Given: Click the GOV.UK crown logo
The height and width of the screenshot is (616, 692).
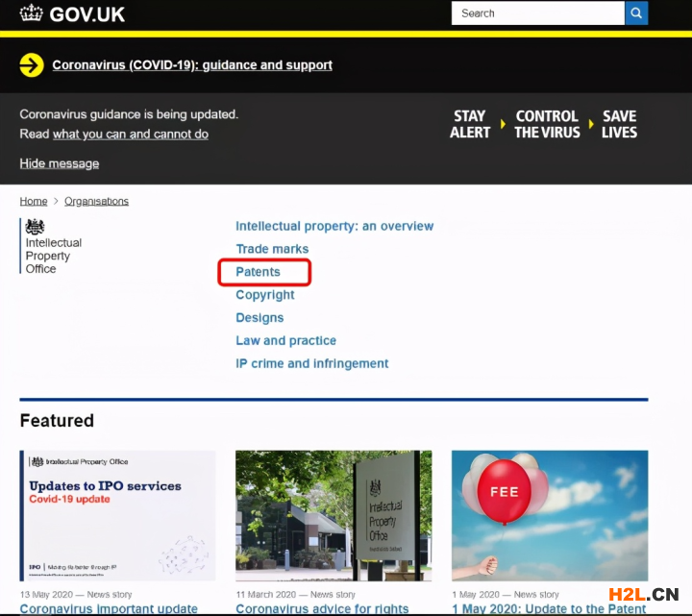Looking at the screenshot, I should [x=32, y=13].
